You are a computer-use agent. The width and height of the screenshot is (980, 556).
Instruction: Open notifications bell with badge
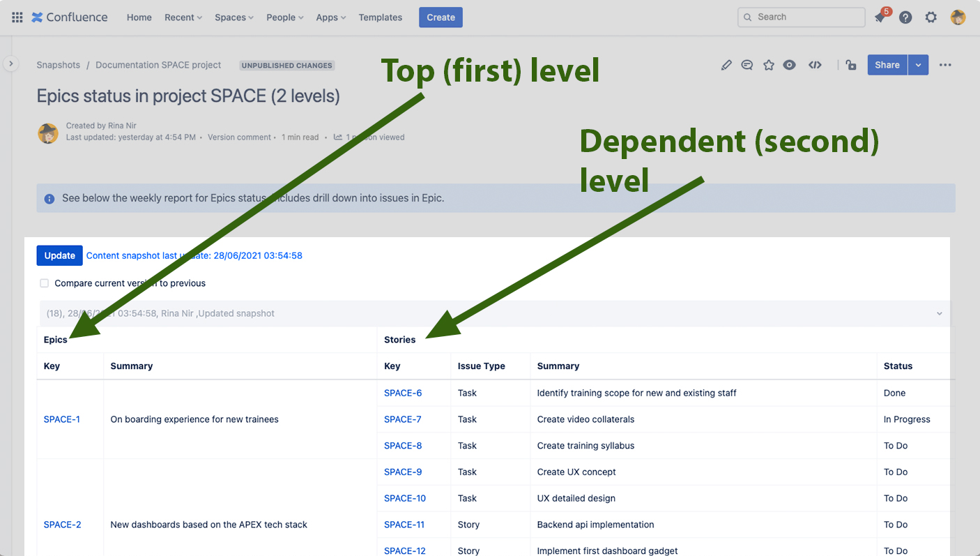point(881,17)
